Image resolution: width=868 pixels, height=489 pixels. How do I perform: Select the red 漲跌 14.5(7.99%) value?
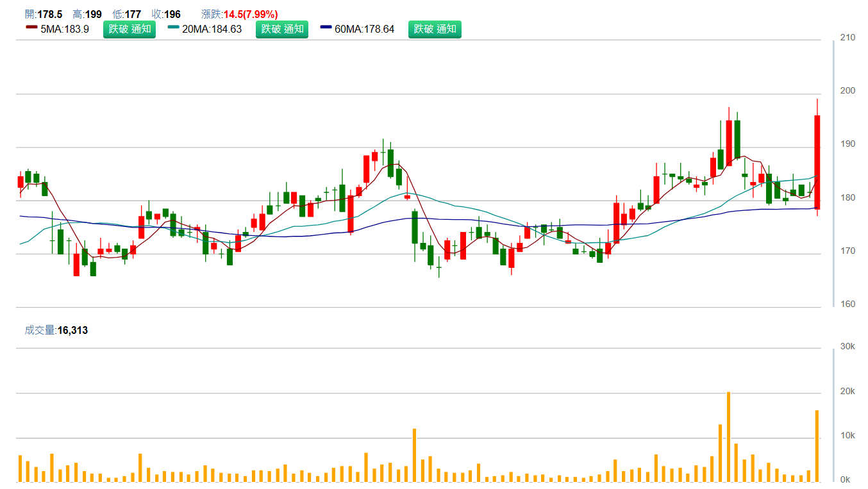click(x=250, y=14)
